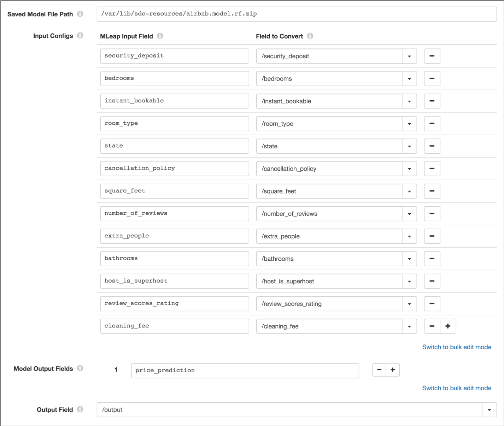Image resolution: width=504 pixels, height=426 pixels.
Task: Add another model output field
Action: tap(392, 370)
